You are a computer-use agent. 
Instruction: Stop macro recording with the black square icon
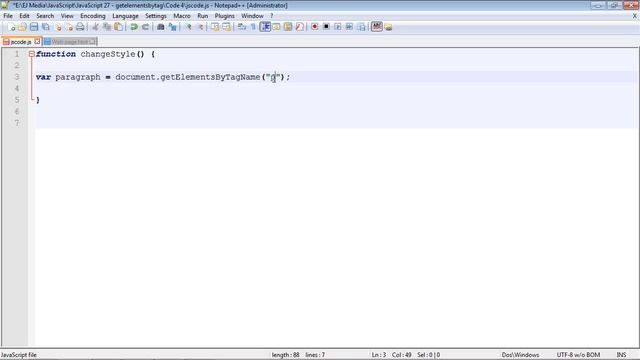point(326,27)
